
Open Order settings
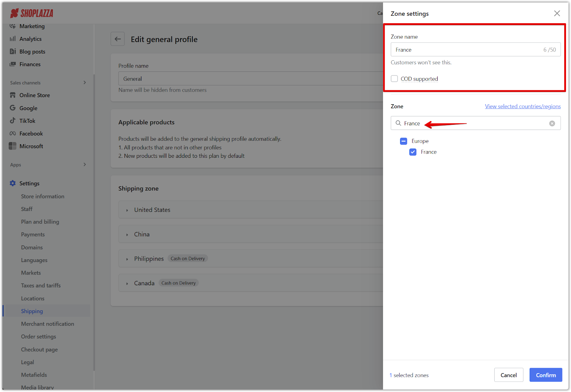tap(38, 337)
